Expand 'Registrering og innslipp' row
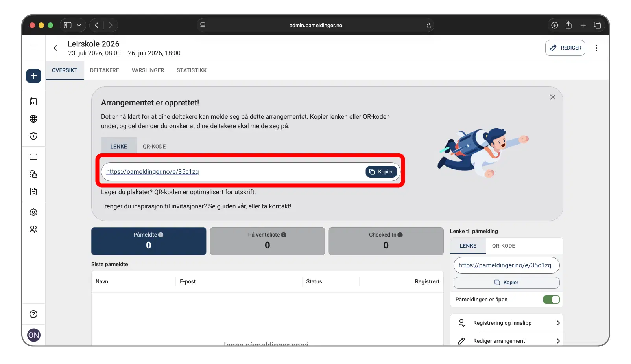This screenshot has width=631, height=364. [x=506, y=323]
